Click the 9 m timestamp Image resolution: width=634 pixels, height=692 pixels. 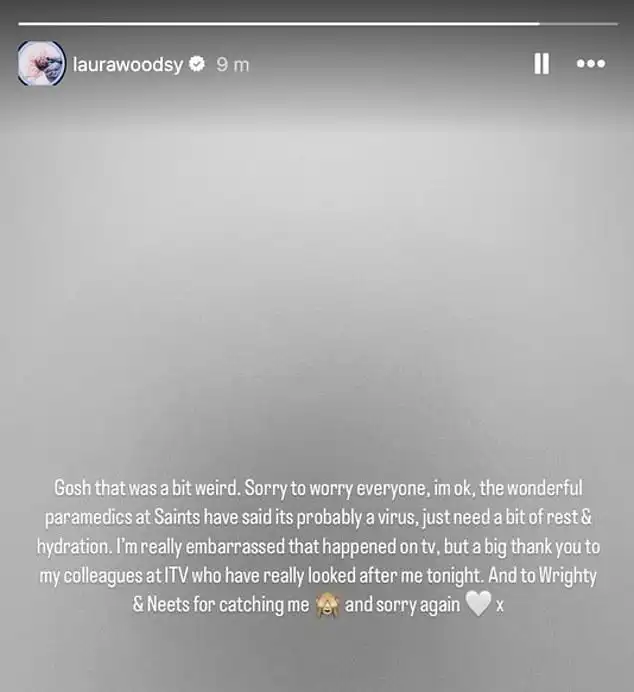[233, 65]
